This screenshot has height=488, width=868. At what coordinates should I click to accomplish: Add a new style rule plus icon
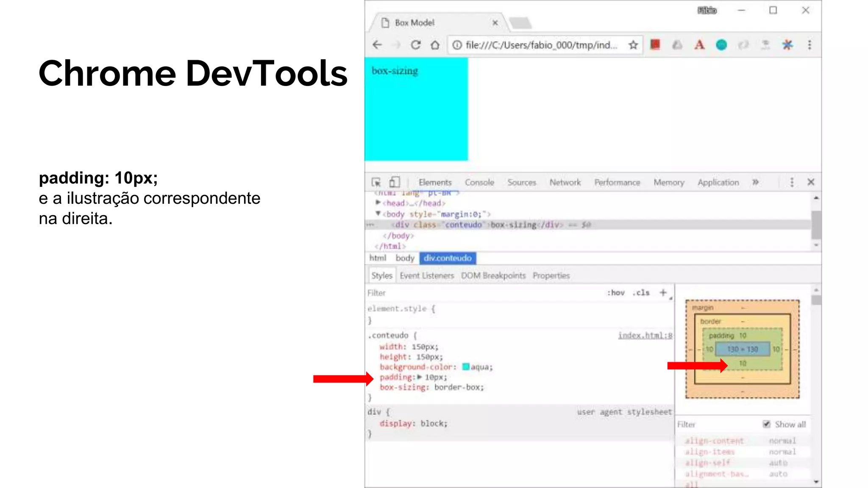coord(663,293)
